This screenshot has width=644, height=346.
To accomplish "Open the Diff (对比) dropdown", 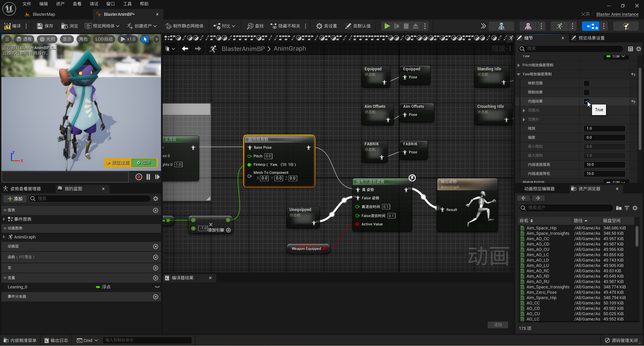I will point(224,26).
